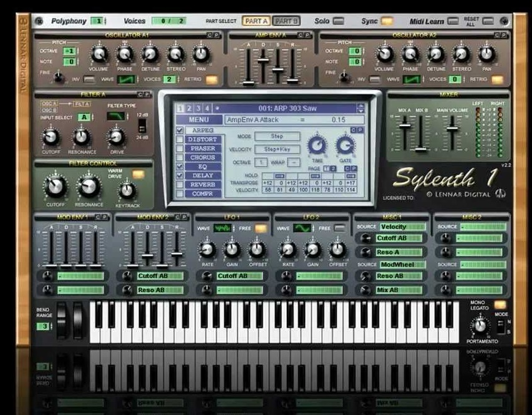Click the Filter A filter type curve display
This screenshot has width=532, height=415.
click(x=116, y=117)
